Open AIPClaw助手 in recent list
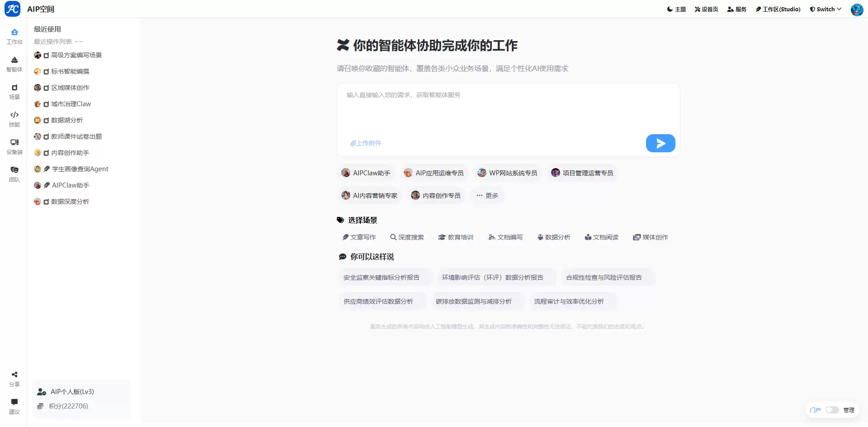Viewport: 868px width, 427px height. (71, 185)
